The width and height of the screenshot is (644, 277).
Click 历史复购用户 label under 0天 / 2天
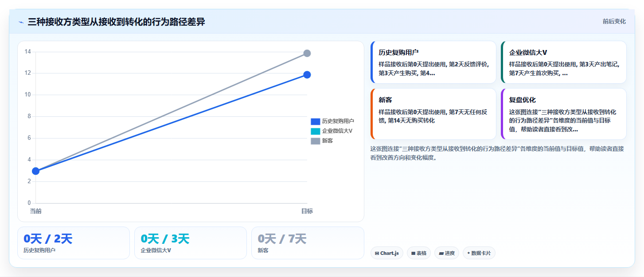point(39,250)
